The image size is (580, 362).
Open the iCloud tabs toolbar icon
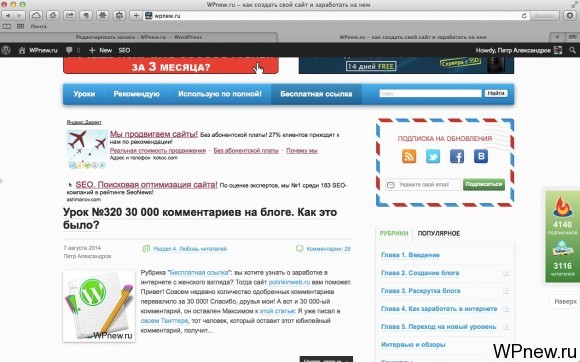coord(36,16)
